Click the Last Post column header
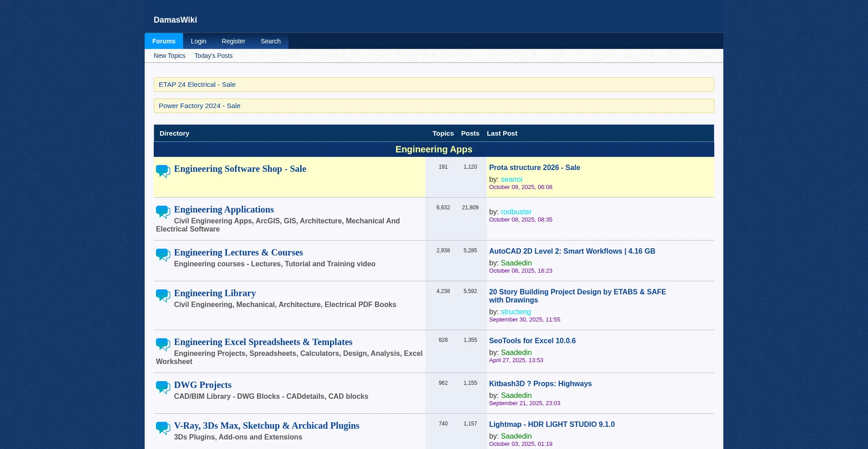The image size is (868, 449). tap(502, 133)
